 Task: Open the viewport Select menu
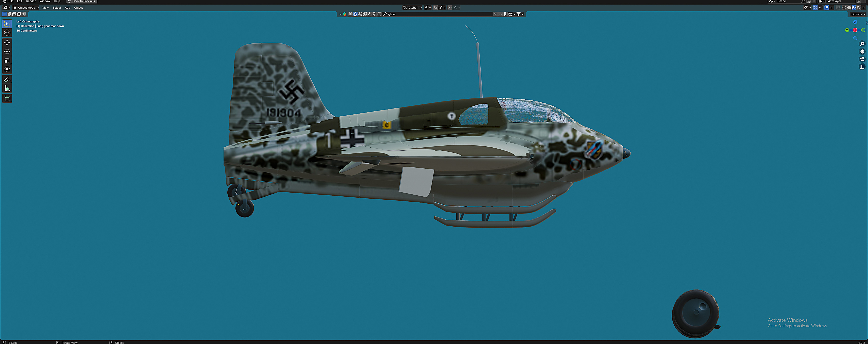pyautogui.click(x=57, y=7)
